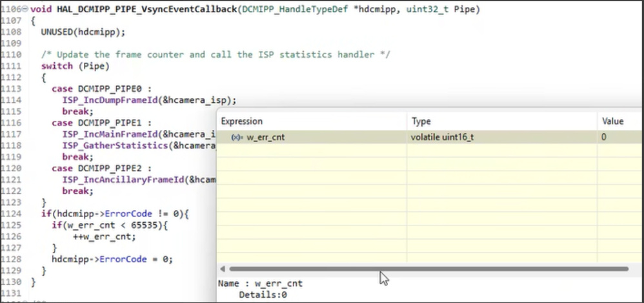Collapse the function fold marker at line 1106
This screenshot has width=644, height=303.
click(25, 8)
